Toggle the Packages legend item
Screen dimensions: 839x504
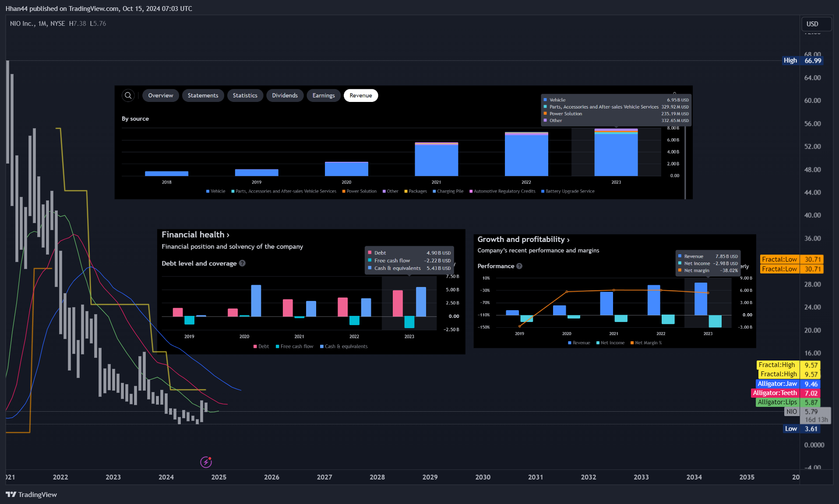tap(416, 191)
